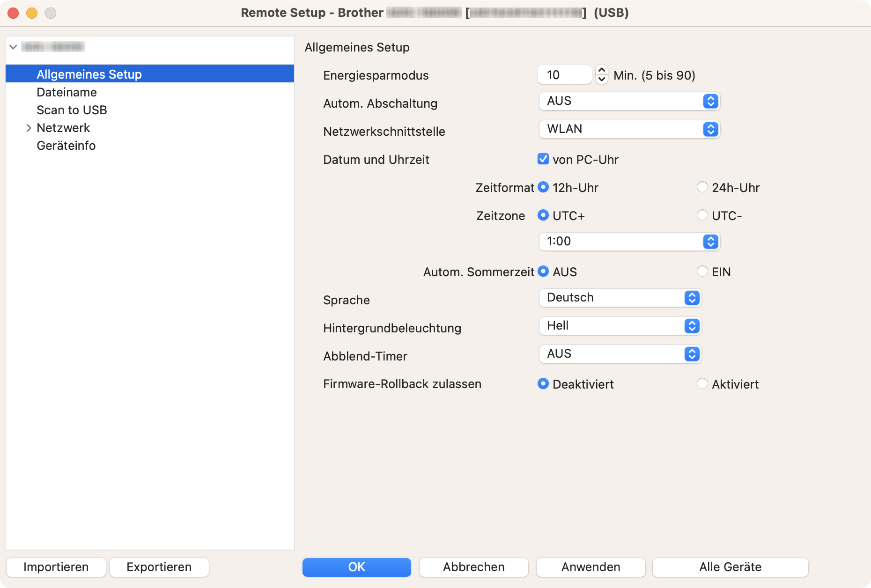Toggle the von PC-Uhr checkbox
The height and width of the screenshot is (588, 871).
[543, 159]
